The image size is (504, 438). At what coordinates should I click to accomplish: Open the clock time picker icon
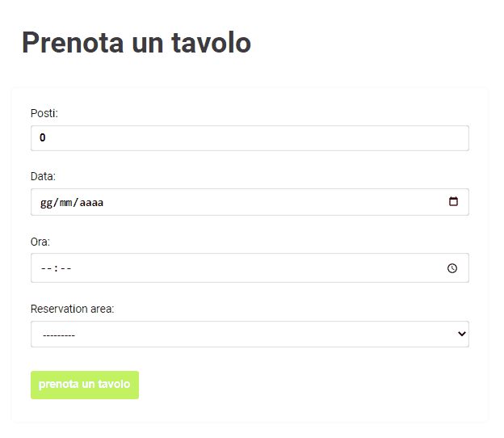[452, 268]
